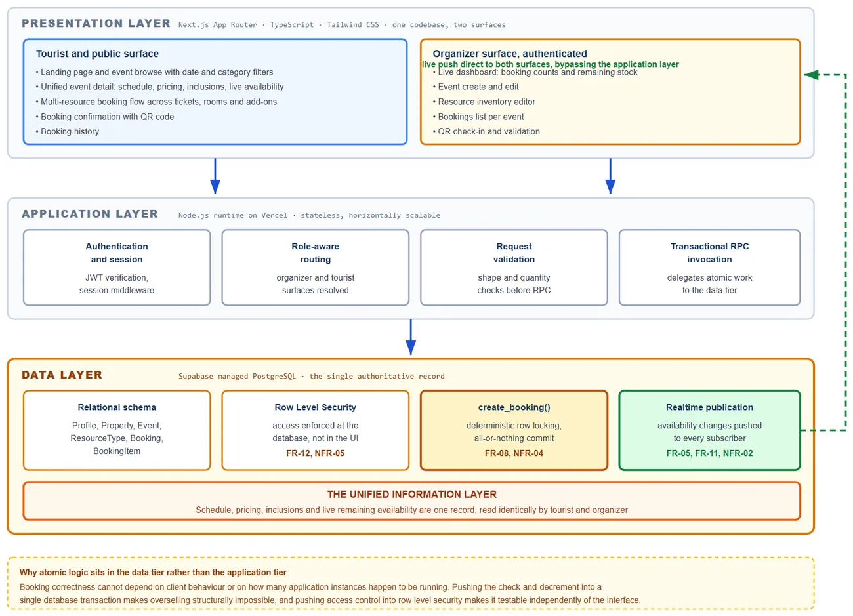This screenshot has height=616, width=853.
Task: Click the Next.js App Router subtitle text
Action: tap(342, 25)
